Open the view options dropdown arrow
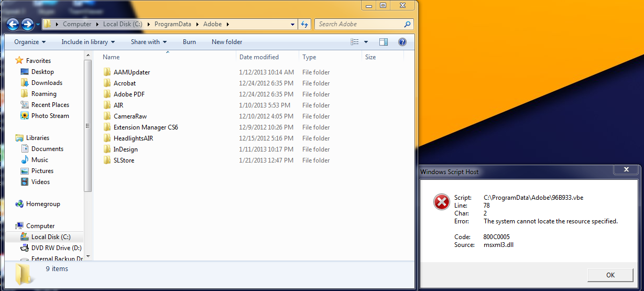 tap(366, 42)
